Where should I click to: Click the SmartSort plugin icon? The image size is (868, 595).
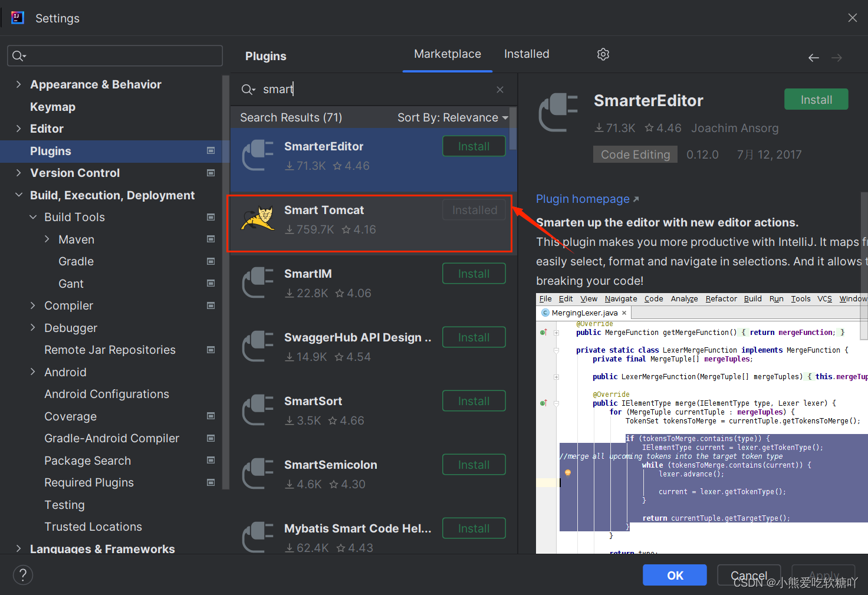[258, 410]
